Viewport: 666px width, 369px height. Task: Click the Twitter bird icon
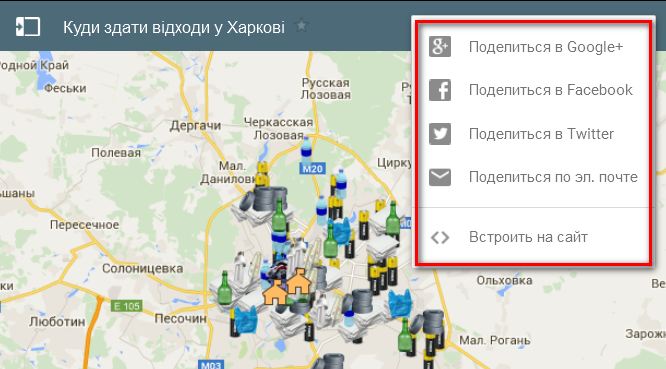coord(440,134)
